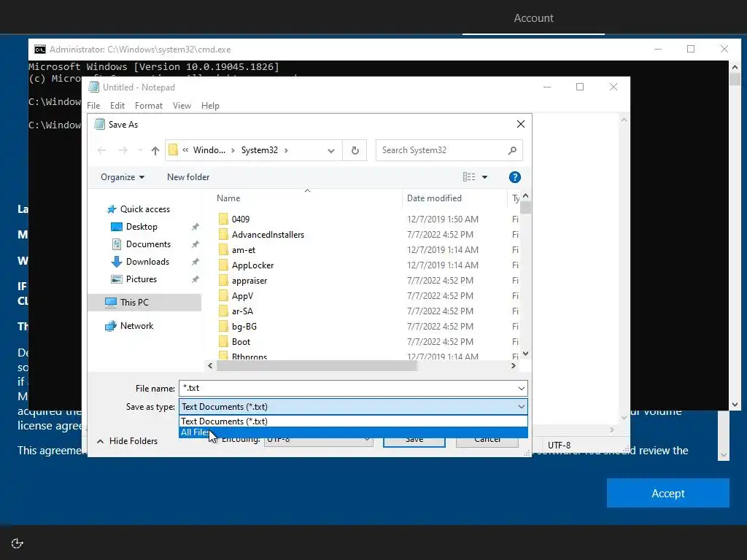The width and height of the screenshot is (747, 560).
Task: Open Notepad Edit menu
Action: click(117, 106)
